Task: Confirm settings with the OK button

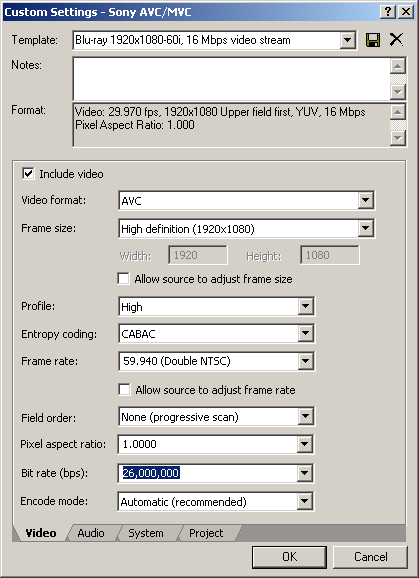Action: [289, 557]
